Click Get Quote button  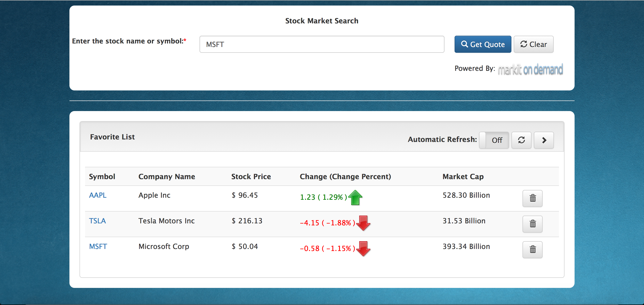coord(482,44)
